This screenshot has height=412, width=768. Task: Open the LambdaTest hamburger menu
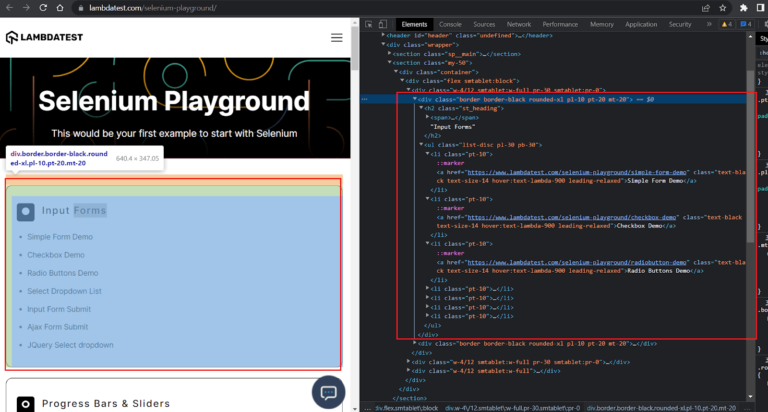click(336, 37)
